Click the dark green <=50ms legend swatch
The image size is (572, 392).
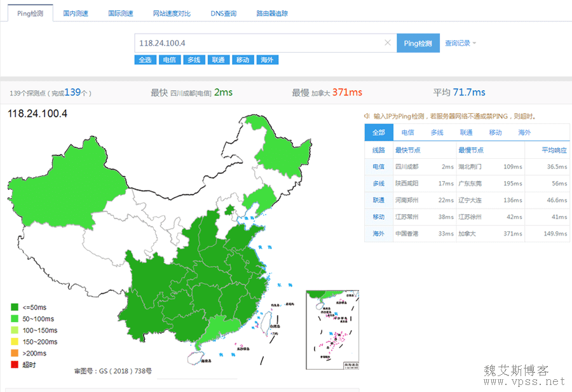pos(13,308)
